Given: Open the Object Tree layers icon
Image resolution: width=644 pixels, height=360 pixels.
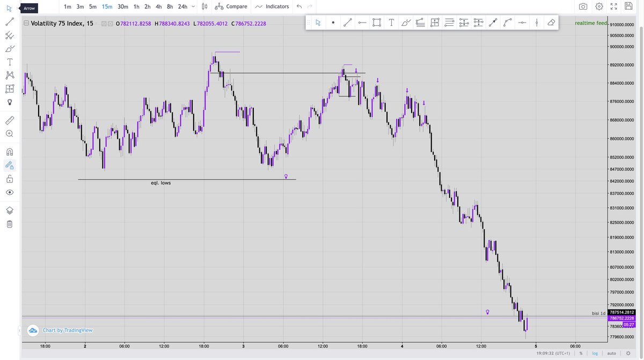Looking at the screenshot, I should (x=9, y=210).
